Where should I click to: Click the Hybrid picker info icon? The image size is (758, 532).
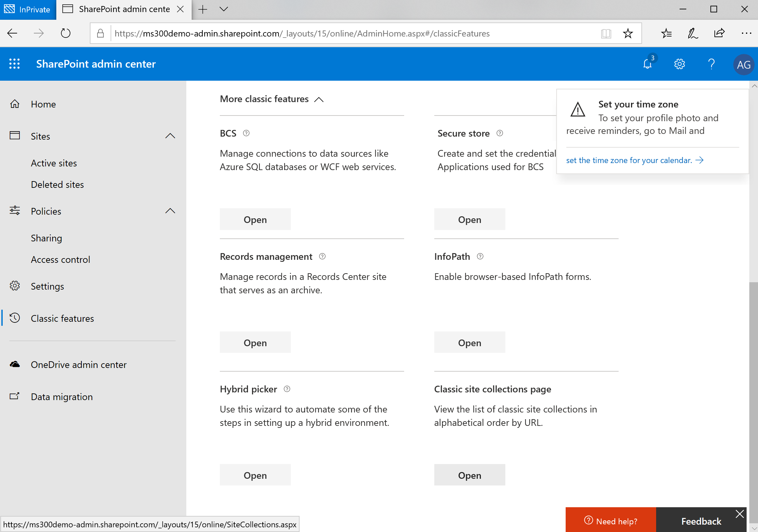(x=287, y=389)
